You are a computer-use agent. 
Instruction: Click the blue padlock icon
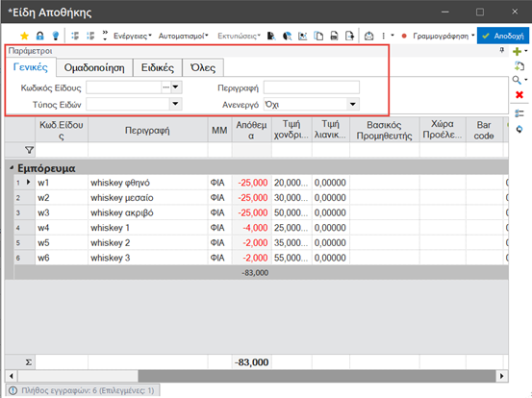[x=40, y=36]
